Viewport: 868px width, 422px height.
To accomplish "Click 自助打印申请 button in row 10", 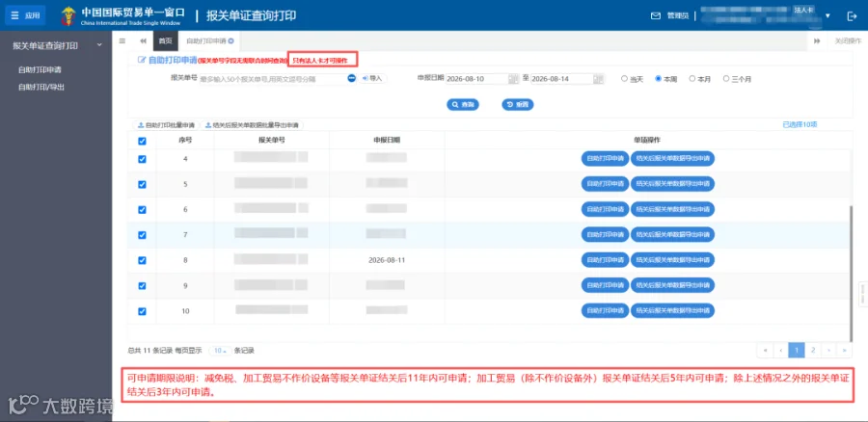I will pyautogui.click(x=605, y=311).
